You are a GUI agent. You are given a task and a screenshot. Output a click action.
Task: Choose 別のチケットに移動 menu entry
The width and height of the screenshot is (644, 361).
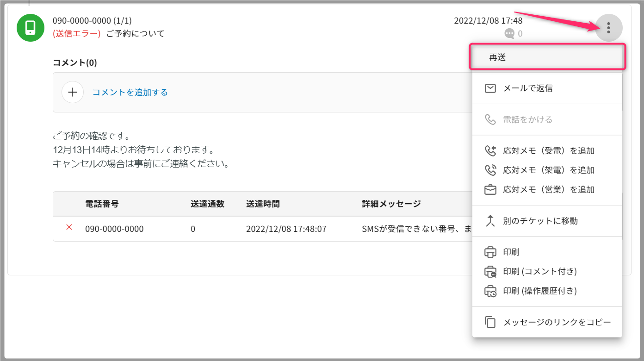pyautogui.click(x=540, y=221)
